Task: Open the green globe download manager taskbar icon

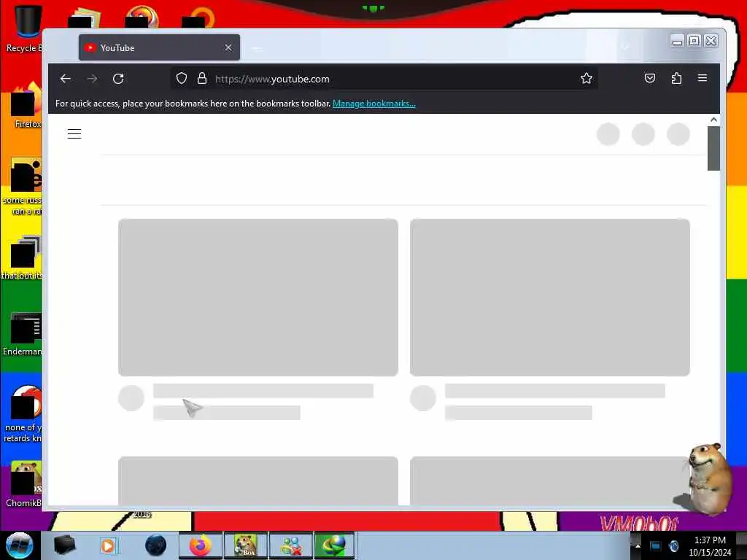Action: click(334, 545)
